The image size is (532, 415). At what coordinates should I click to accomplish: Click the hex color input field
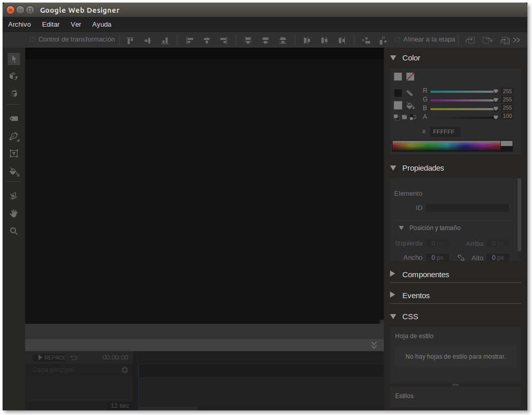(x=444, y=132)
